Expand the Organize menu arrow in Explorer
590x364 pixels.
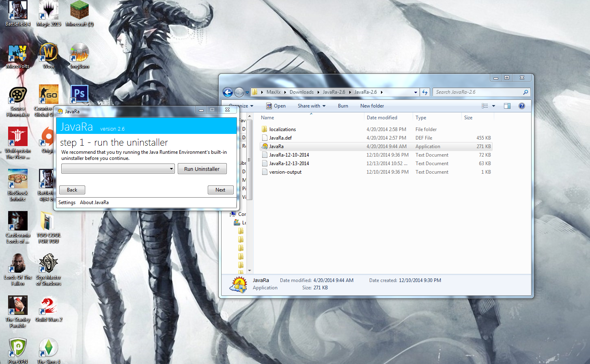coord(252,106)
